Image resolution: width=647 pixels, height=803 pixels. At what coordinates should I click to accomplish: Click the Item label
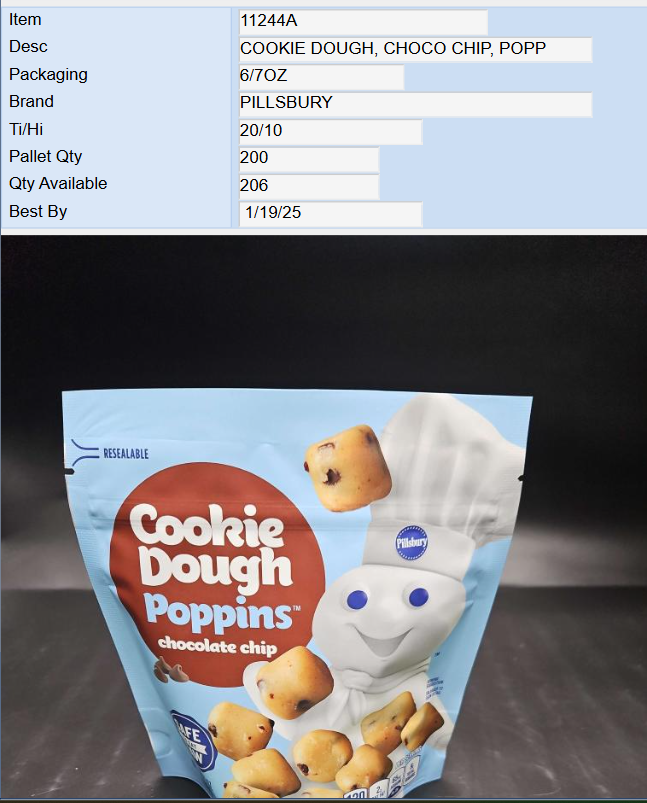click(x=25, y=19)
